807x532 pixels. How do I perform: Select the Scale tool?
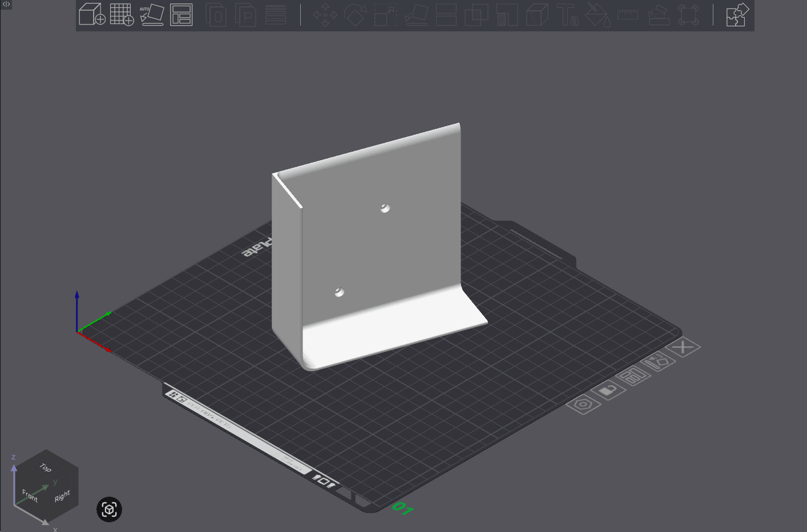tap(385, 15)
